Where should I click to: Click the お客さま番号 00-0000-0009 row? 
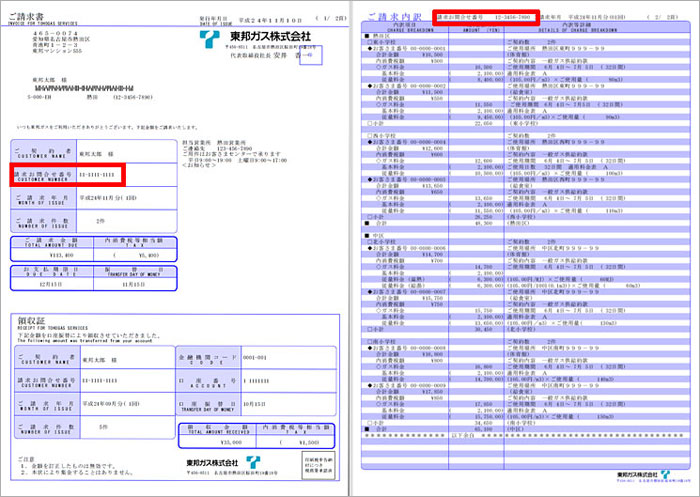coord(525,385)
